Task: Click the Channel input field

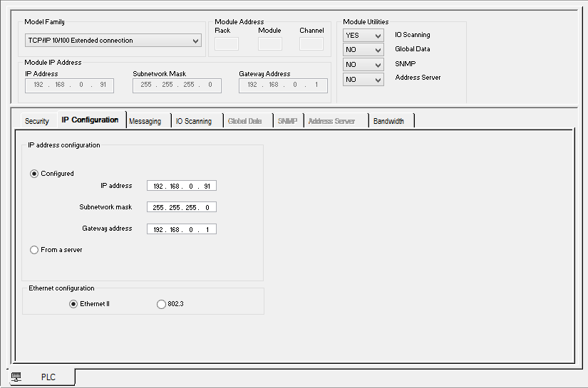Action: point(311,44)
